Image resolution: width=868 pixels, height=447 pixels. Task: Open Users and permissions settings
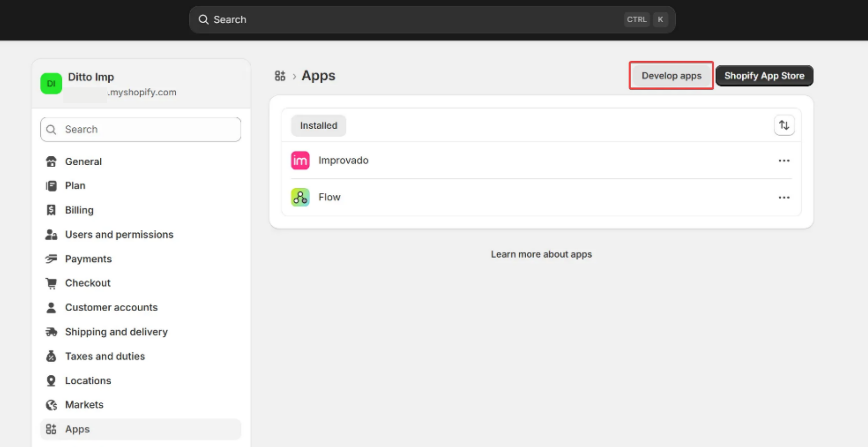coord(119,235)
